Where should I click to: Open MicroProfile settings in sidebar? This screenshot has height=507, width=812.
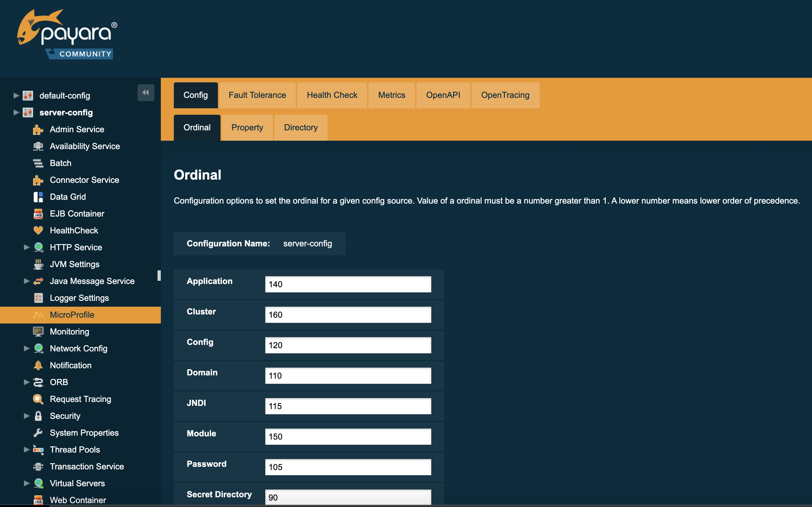pos(72,314)
